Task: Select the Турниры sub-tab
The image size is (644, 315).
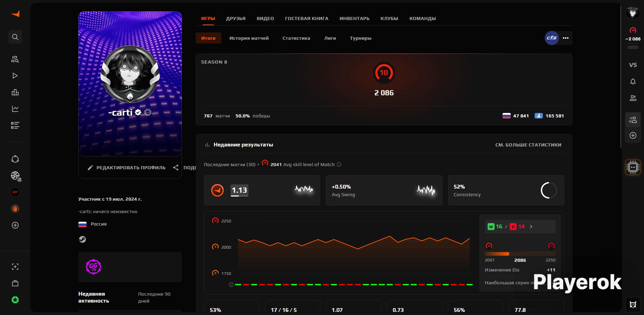Action: pyautogui.click(x=361, y=38)
